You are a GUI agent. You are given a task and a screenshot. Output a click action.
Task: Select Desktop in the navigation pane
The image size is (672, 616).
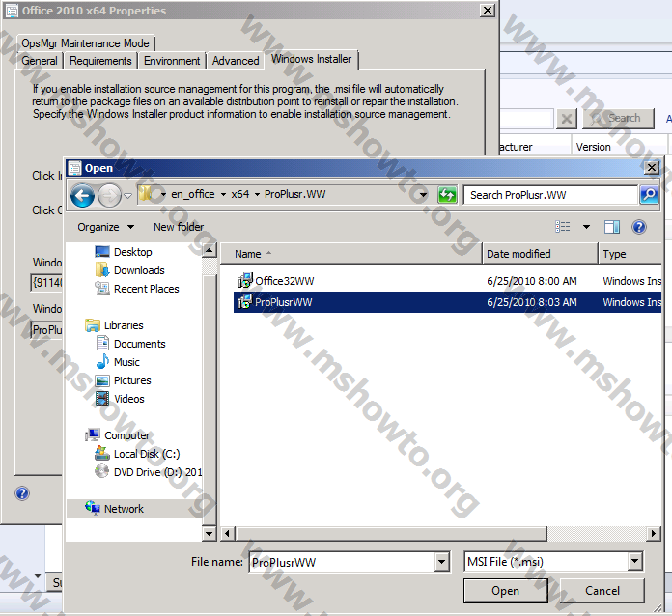tap(133, 252)
